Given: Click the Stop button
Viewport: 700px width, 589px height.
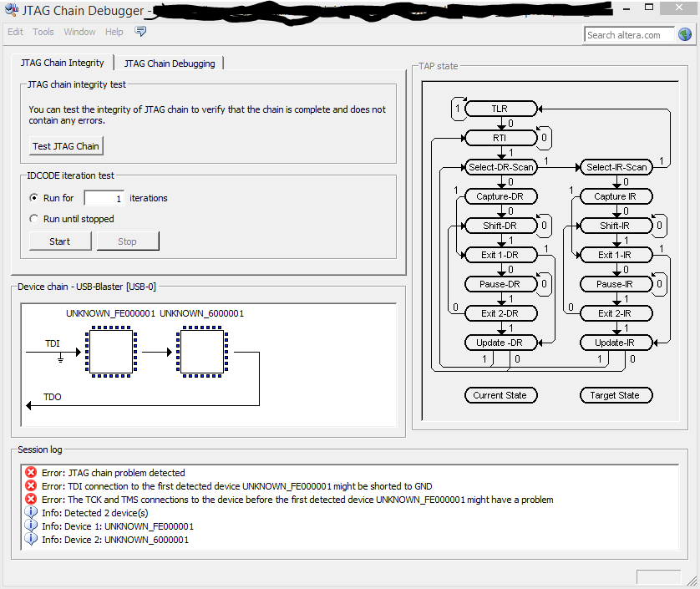Looking at the screenshot, I should click(x=127, y=241).
